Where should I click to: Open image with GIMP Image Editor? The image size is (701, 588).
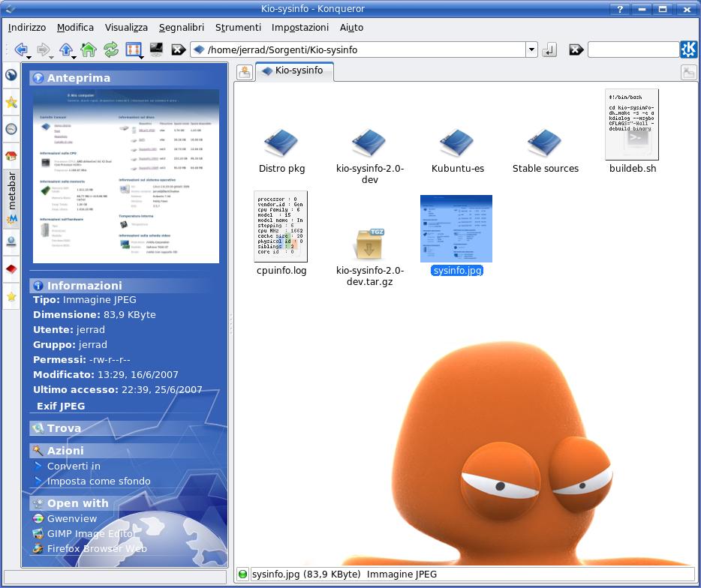(91, 534)
